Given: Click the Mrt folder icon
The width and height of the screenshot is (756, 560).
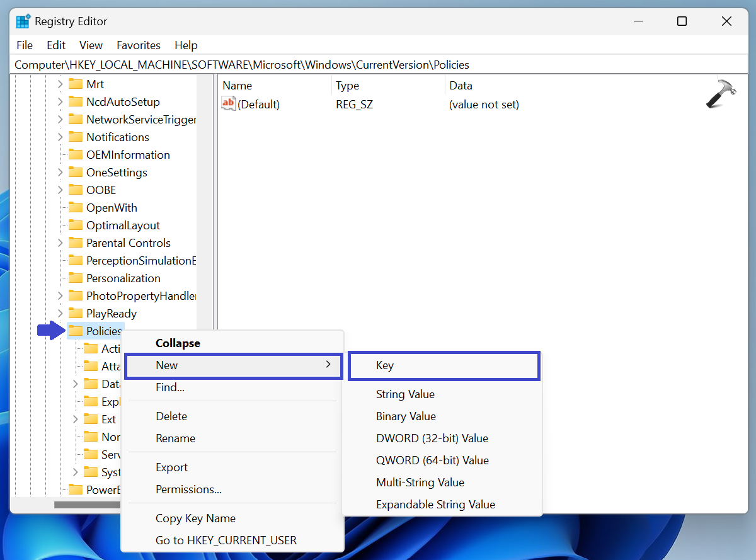Looking at the screenshot, I should [x=76, y=84].
